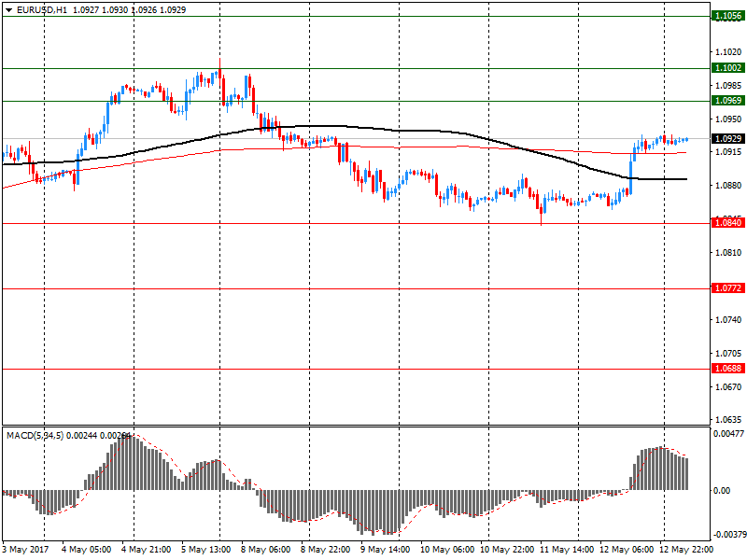Click the 10 May 06:00 time label
Image resolution: width=747 pixels, height=560 pixels.
tap(447, 550)
